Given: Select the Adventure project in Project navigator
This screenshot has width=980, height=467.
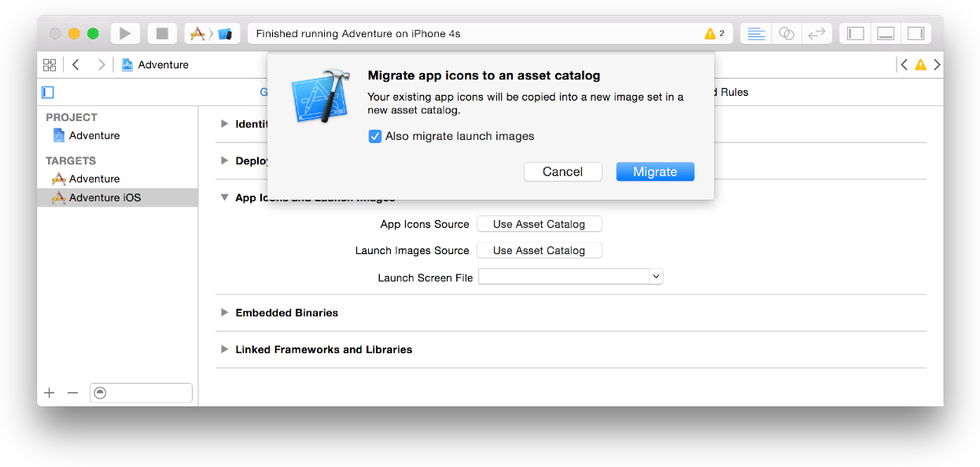Looking at the screenshot, I should [x=94, y=135].
